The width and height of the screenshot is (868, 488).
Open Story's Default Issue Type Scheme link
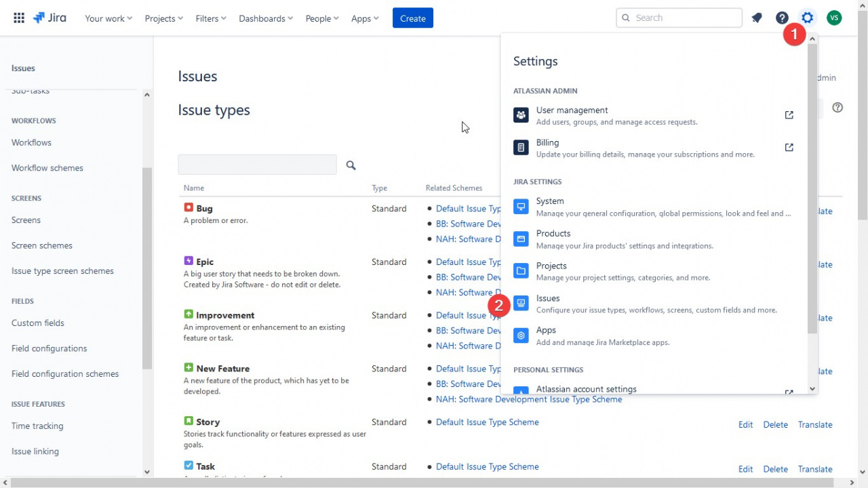(488, 422)
